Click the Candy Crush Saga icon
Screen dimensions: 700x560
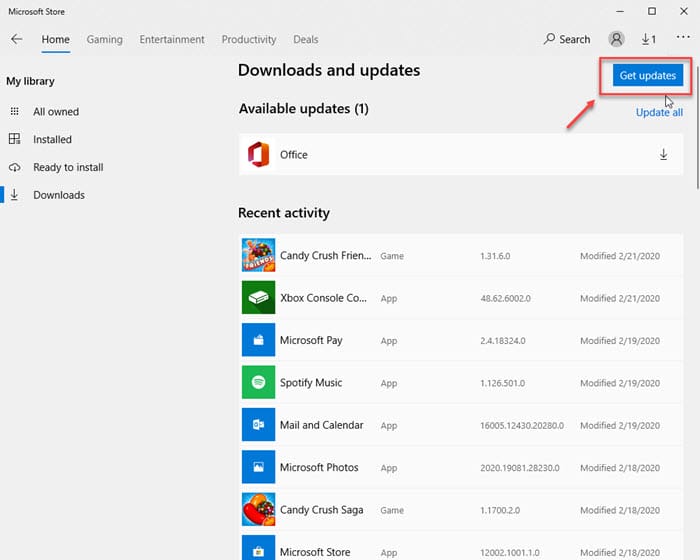[258, 510]
